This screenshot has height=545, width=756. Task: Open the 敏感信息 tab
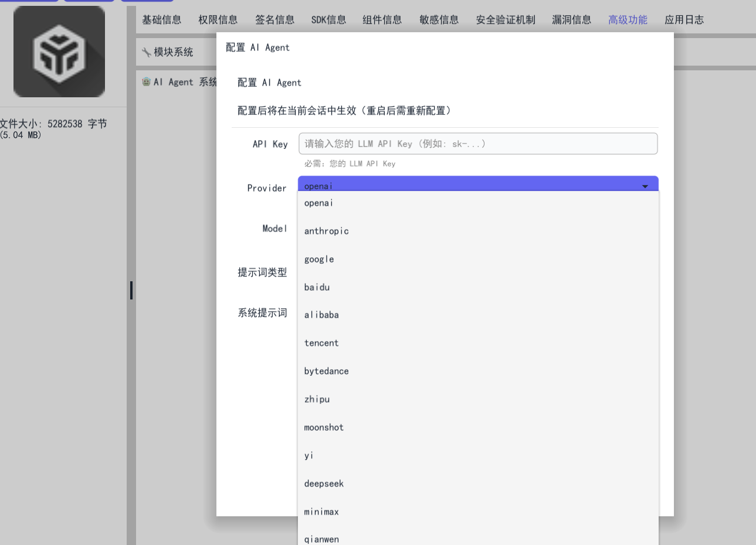tap(439, 20)
